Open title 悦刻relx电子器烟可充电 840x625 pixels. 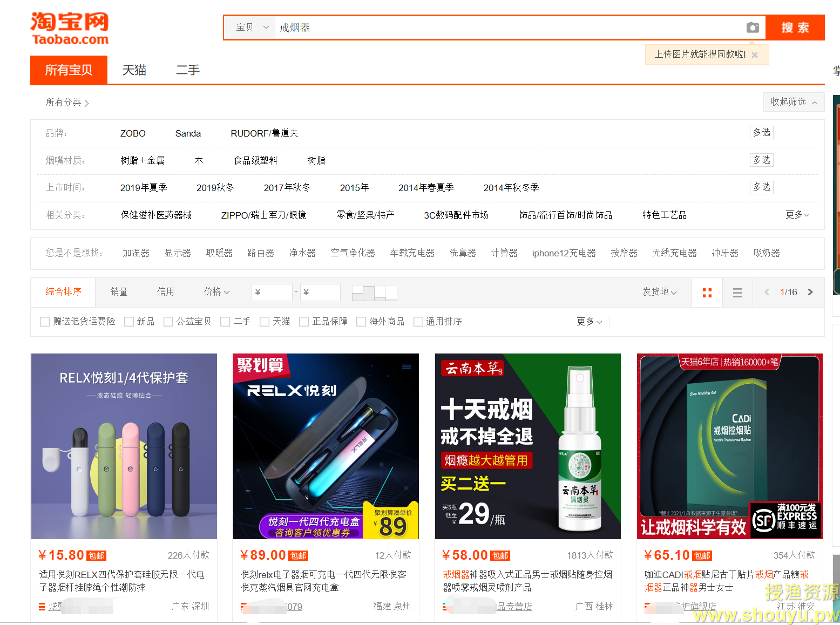click(324, 581)
